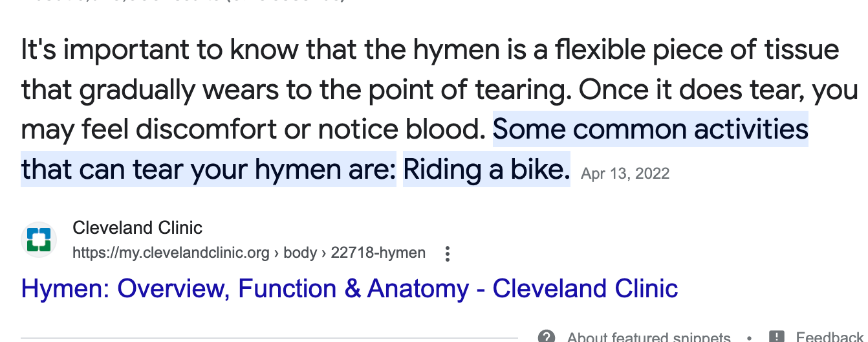868x342 pixels.
Task: Click the "22718-hymen" breadcrumb segment
Action: [378, 253]
